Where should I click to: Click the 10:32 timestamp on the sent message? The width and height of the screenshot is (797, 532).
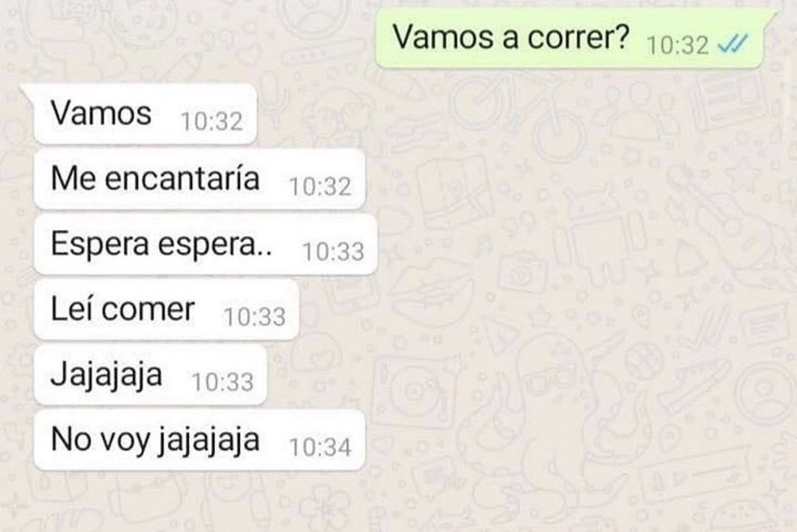click(677, 45)
